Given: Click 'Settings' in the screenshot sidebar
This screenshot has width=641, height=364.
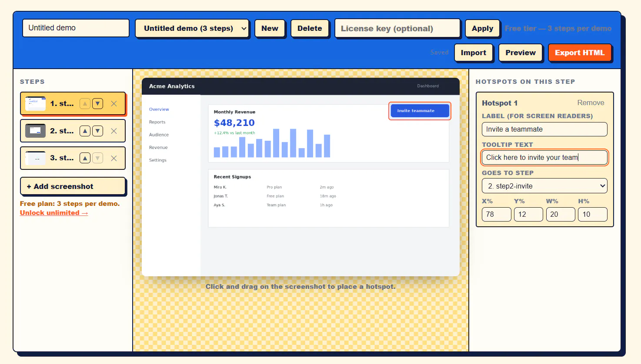Looking at the screenshot, I should 158,160.
